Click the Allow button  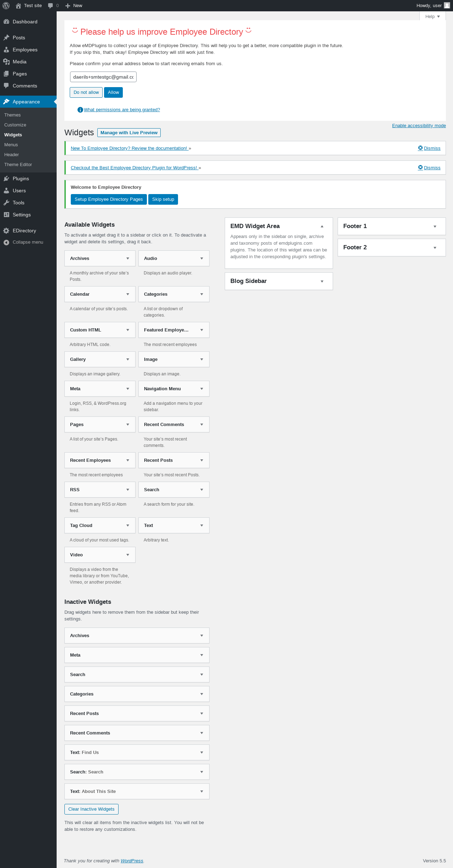pos(113,92)
